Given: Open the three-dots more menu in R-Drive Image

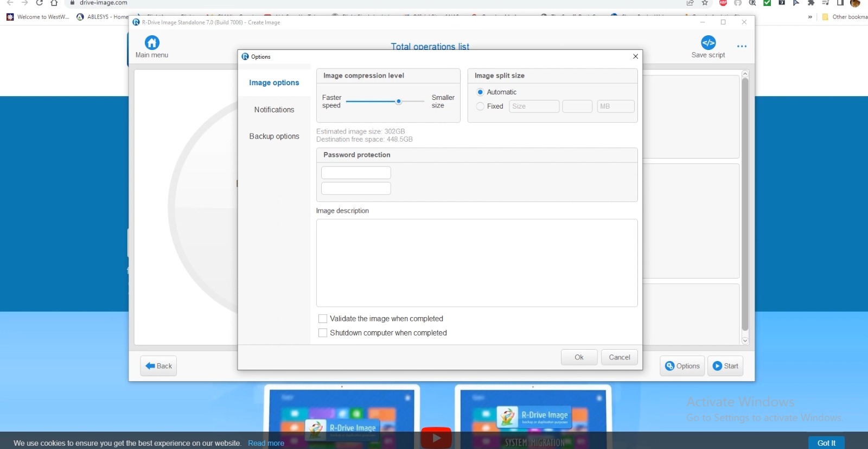Looking at the screenshot, I should coord(742,46).
